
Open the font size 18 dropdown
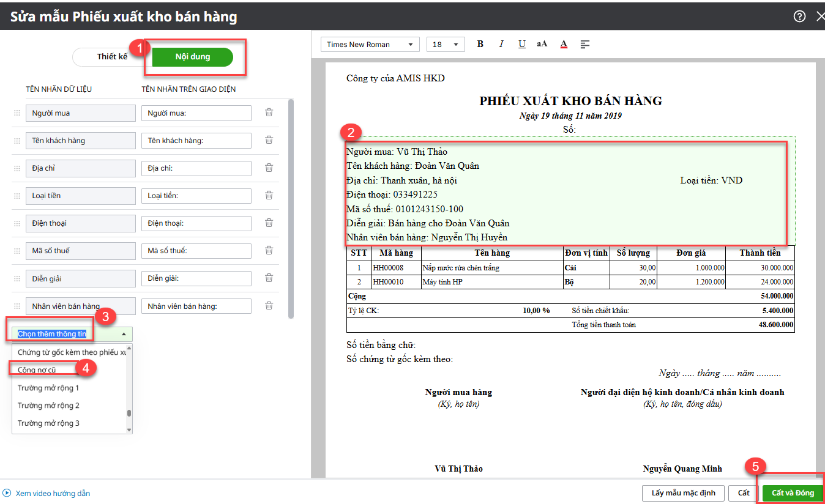click(446, 45)
